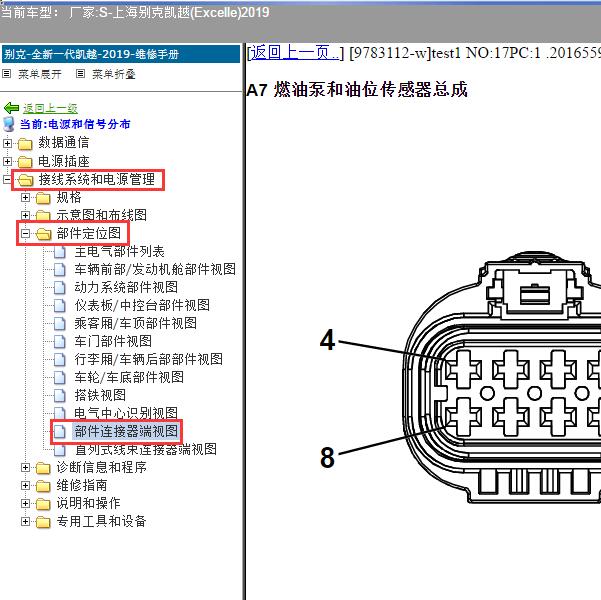
Task: Click the folder icon next to 电源插座
Action: [x=25, y=162]
